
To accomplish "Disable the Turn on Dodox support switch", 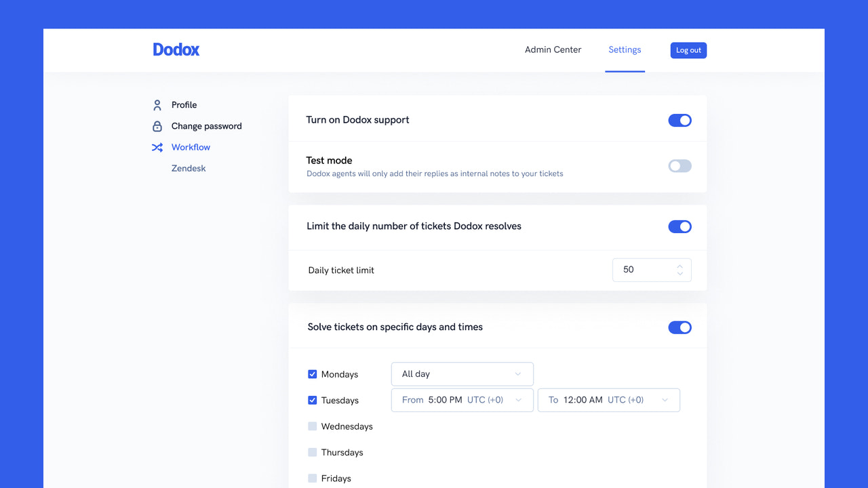I will tap(679, 120).
